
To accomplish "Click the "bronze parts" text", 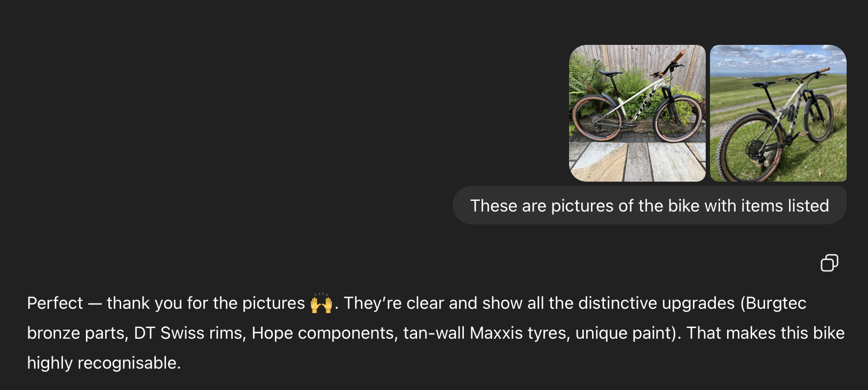I will pyautogui.click(x=77, y=333).
